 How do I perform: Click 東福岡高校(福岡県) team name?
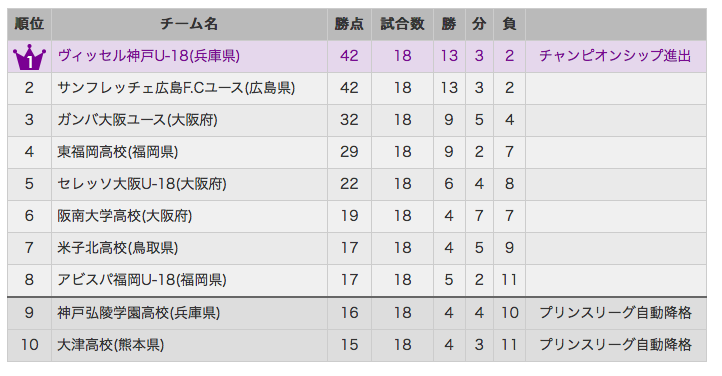[117, 152]
